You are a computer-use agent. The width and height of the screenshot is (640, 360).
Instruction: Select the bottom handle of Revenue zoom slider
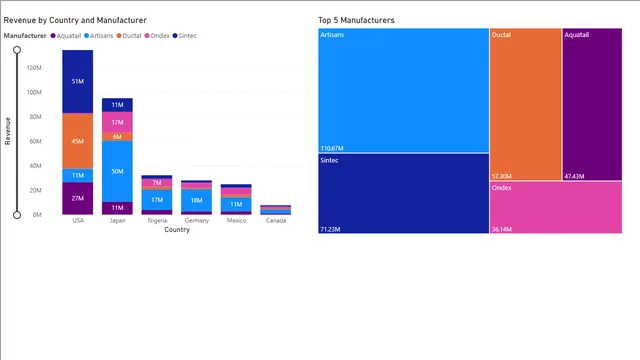coord(17,215)
